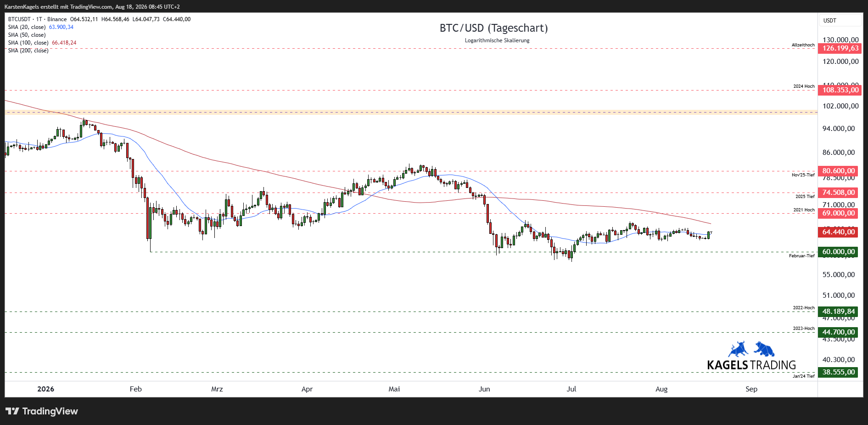Click the green 60.000,00 price label
Viewport: 868px width, 425px height.
(838, 252)
